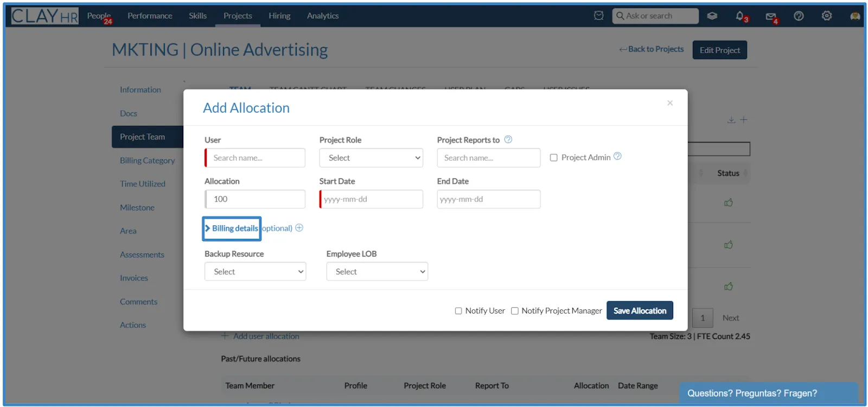Open the Backup Resource dropdown
Screen dimensions: 868x407
pyautogui.click(x=255, y=271)
